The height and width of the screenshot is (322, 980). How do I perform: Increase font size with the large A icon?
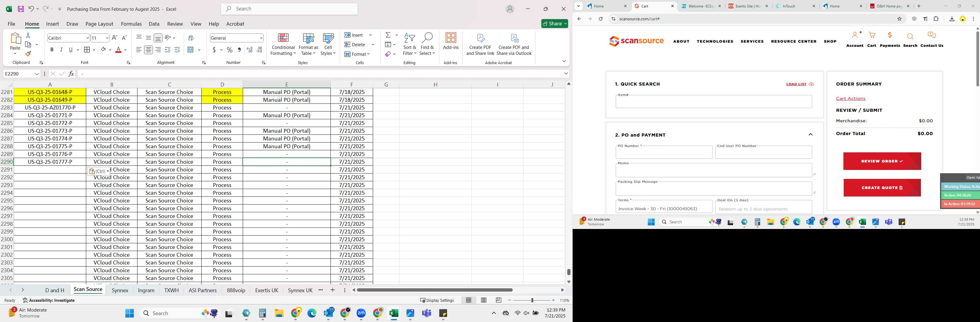pos(115,38)
